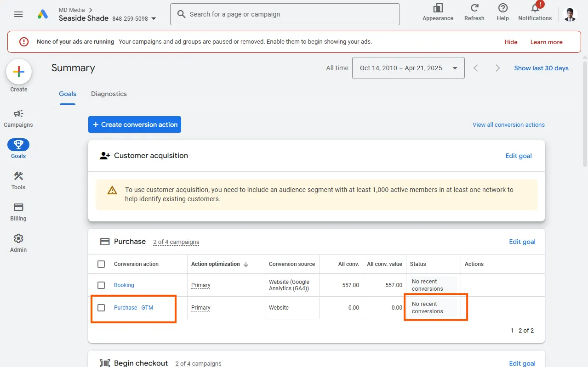Click the Customer acquisition person icon
Viewport: 588px width, 367px height.
point(105,156)
